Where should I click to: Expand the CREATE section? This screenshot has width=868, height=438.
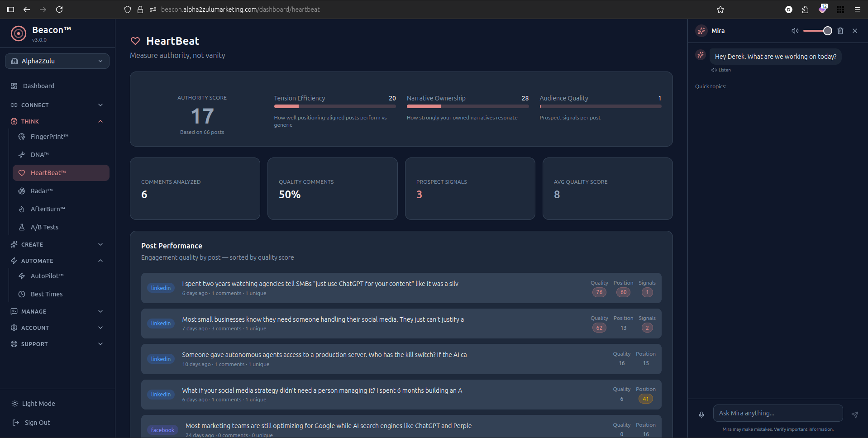coord(57,244)
